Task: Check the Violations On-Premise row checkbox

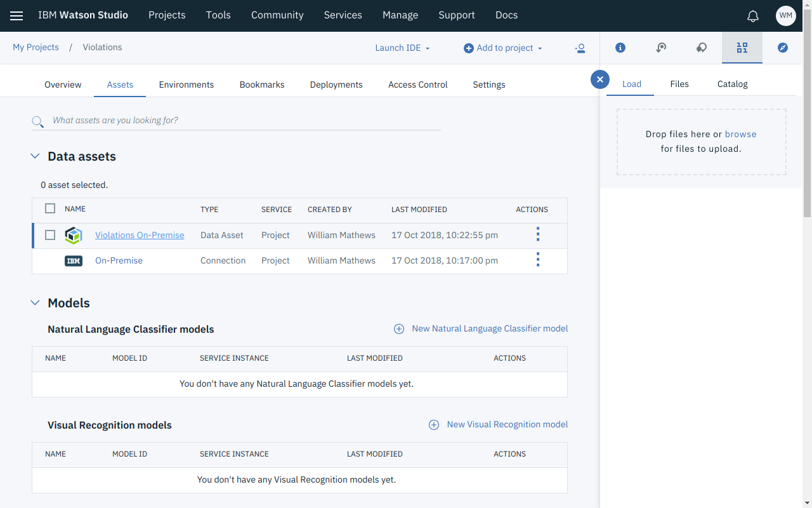Action: click(50, 235)
